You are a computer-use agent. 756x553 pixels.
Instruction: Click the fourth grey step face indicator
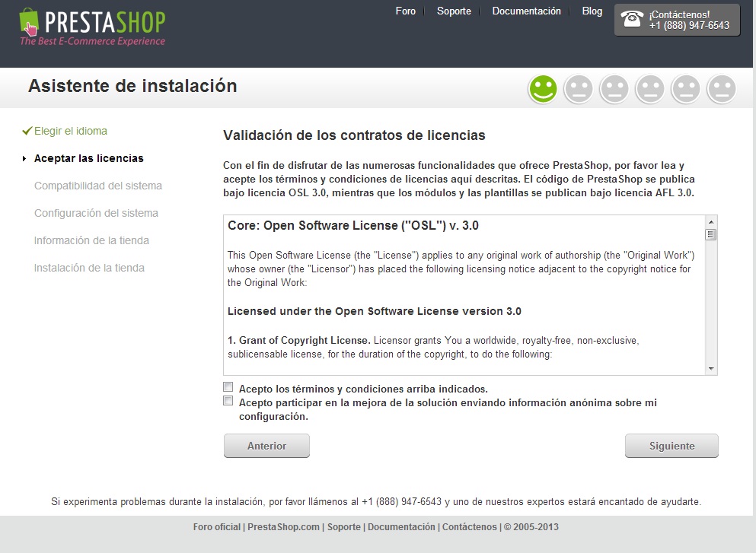point(650,89)
